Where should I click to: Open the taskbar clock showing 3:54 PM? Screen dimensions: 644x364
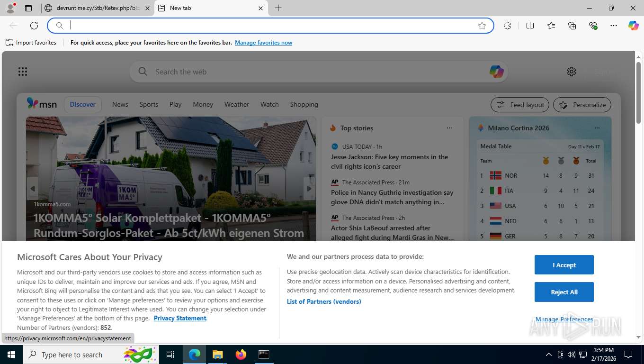[x=603, y=355]
